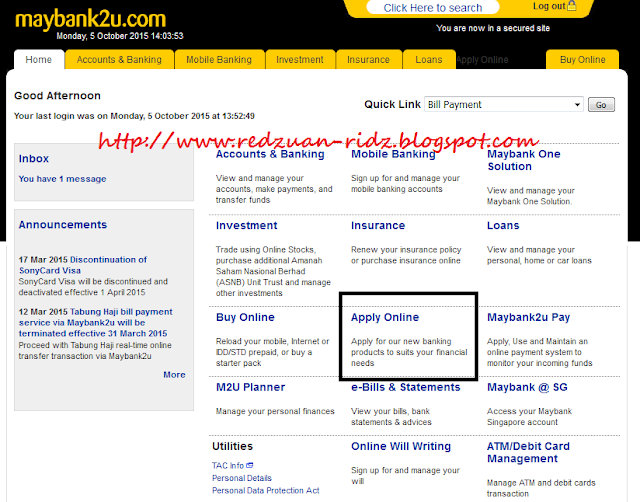Open the M2U Planner link
640x502 pixels.
(250, 387)
